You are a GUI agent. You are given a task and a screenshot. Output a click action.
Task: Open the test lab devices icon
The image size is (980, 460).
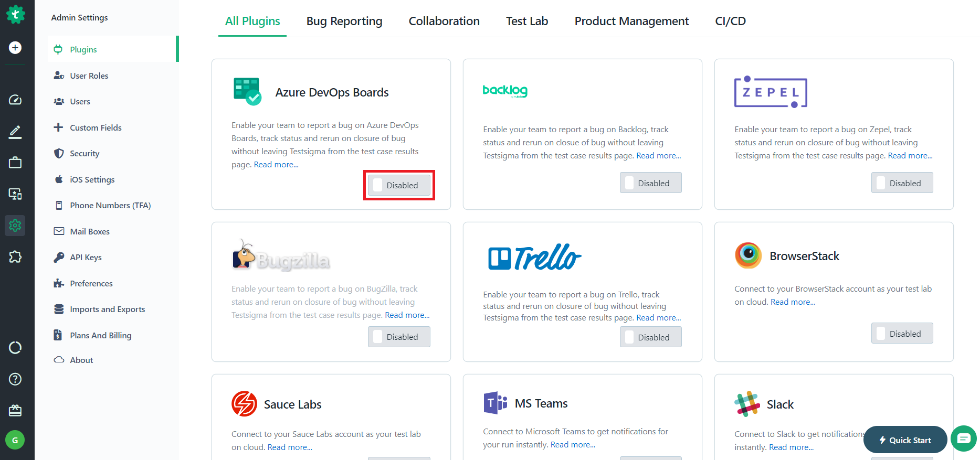(15, 194)
